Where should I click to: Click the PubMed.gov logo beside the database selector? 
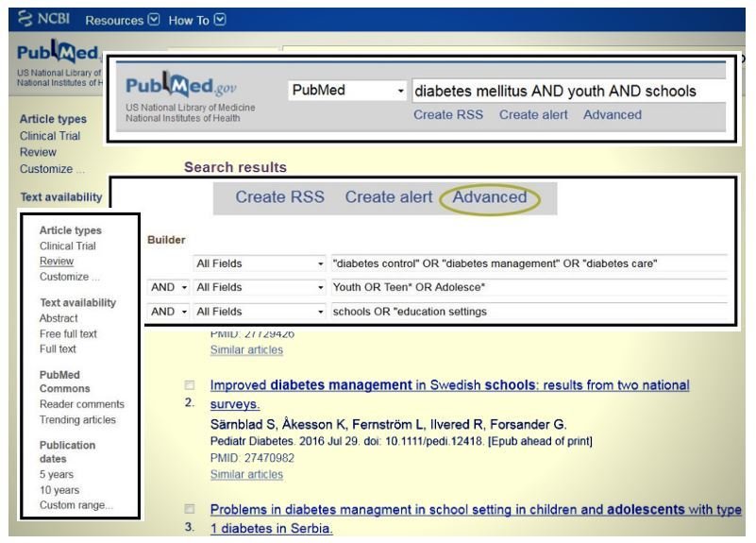coord(181,85)
